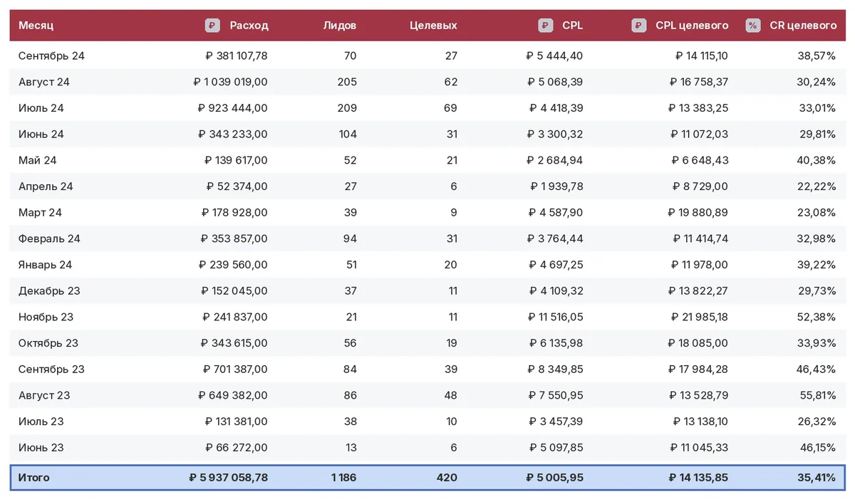Select the Месяц column header

coord(36,26)
